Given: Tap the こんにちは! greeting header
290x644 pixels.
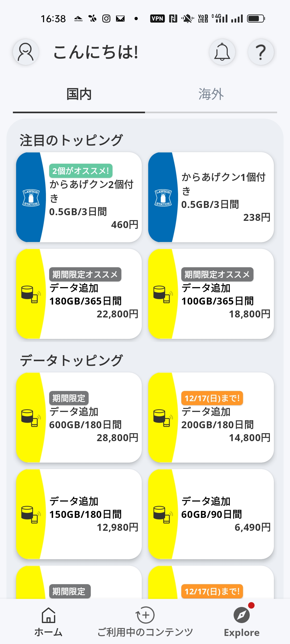Looking at the screenshot, I should click(x=96, y=52).
